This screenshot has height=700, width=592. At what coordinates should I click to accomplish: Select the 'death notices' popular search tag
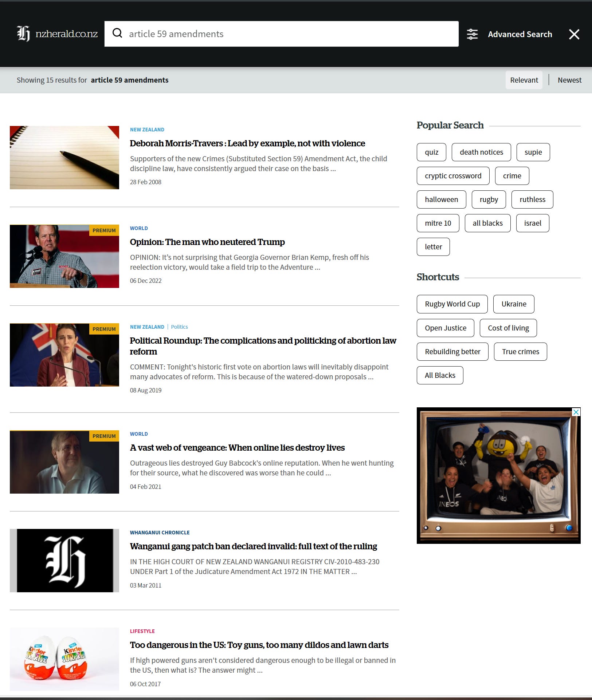[x=481, y=152]
